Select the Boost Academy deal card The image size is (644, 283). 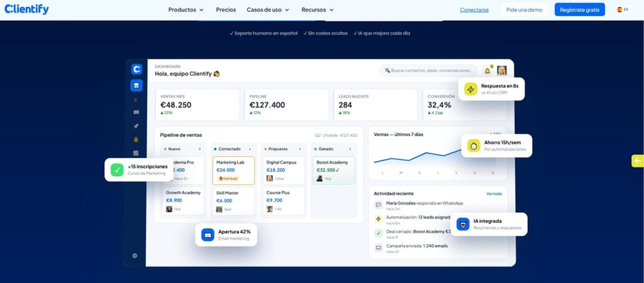coord(334,171)
